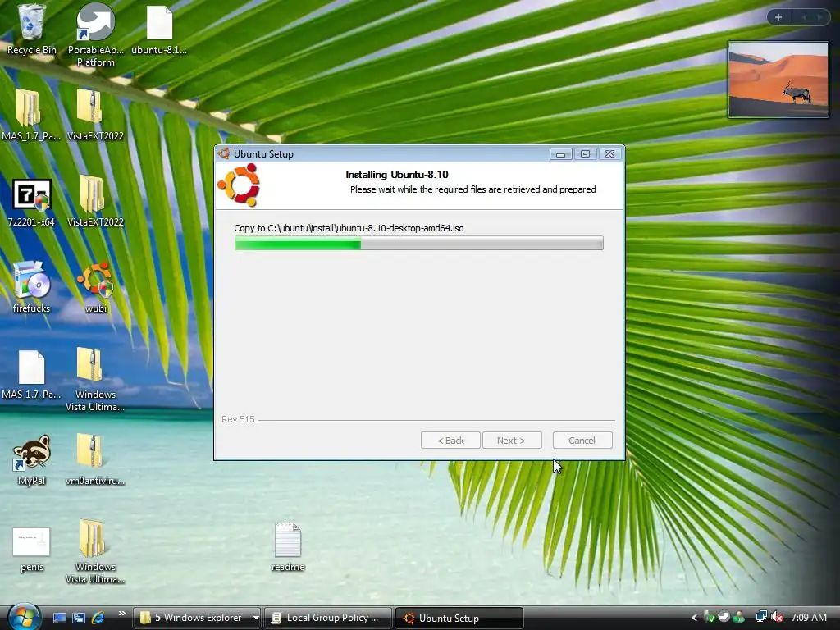This screenshot has height=630, width=840.
Task: Click the muted volume tray icon
Action: coord(777,617)
